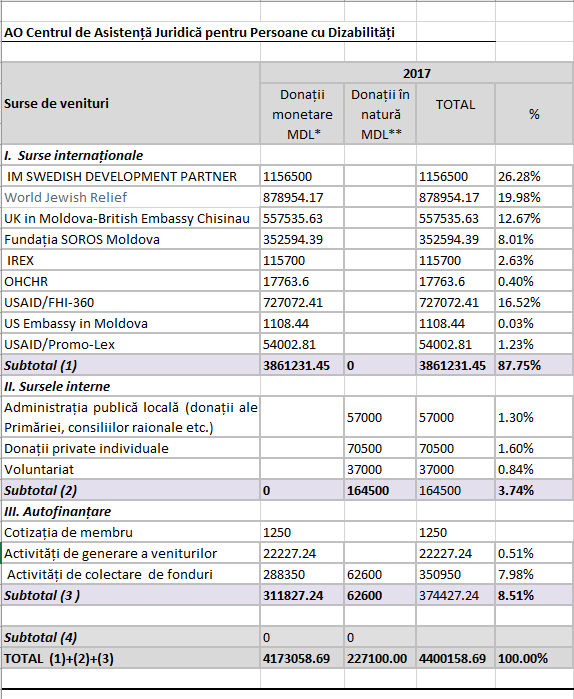This screenshot has height=699, width=574.
Task: Click the Activități de colectare de fonduri cell
Action: (x=131, y=574)
